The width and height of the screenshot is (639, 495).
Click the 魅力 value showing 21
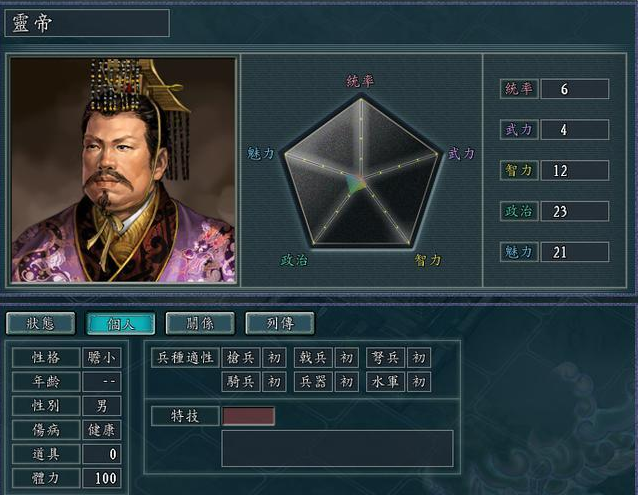tap(575, 252)
